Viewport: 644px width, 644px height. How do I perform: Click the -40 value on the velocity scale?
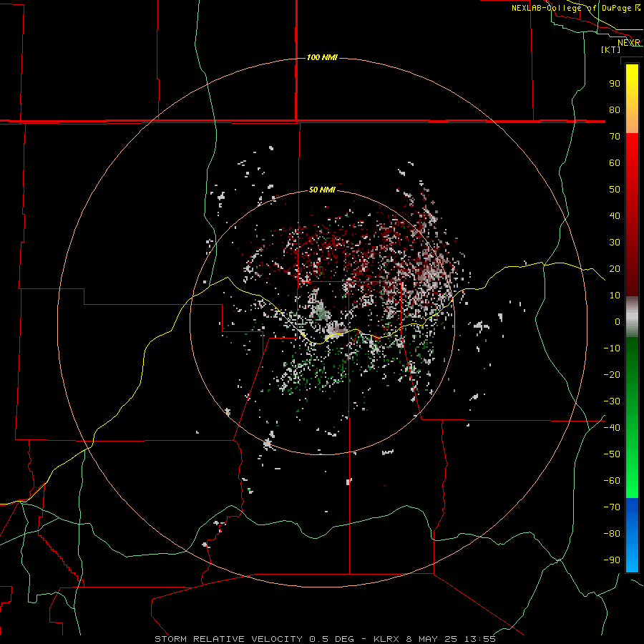pos(612,428)
